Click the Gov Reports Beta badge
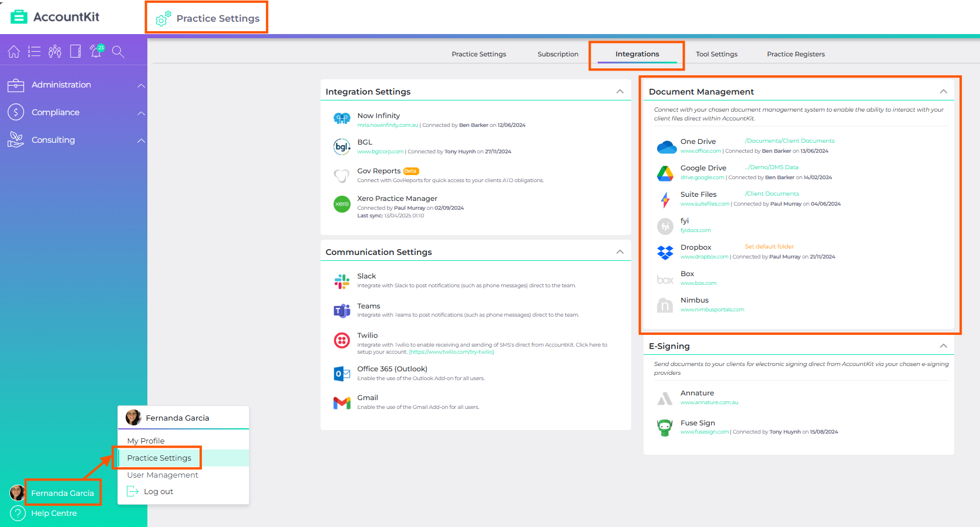The height and width of the screenshot is (527, 980). pyautogui.click(x=410, y=172)
